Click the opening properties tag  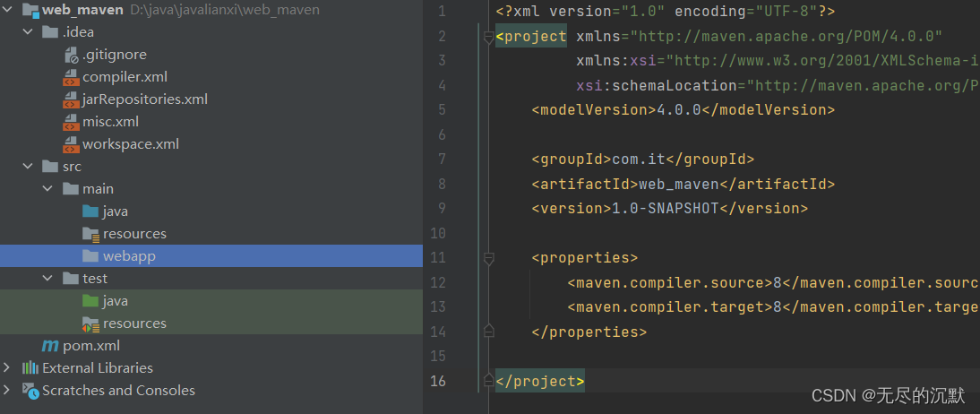click(585, 258)
